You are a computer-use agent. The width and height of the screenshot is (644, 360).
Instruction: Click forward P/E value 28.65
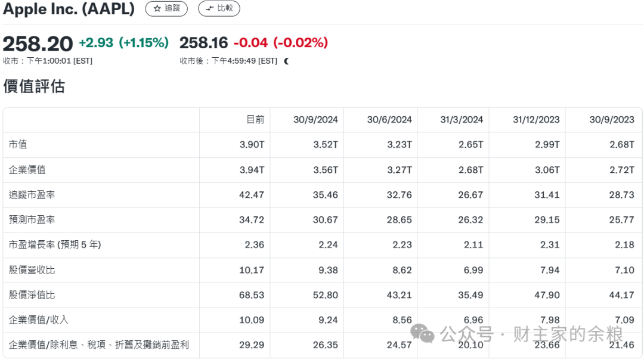[x=399, y=219]
